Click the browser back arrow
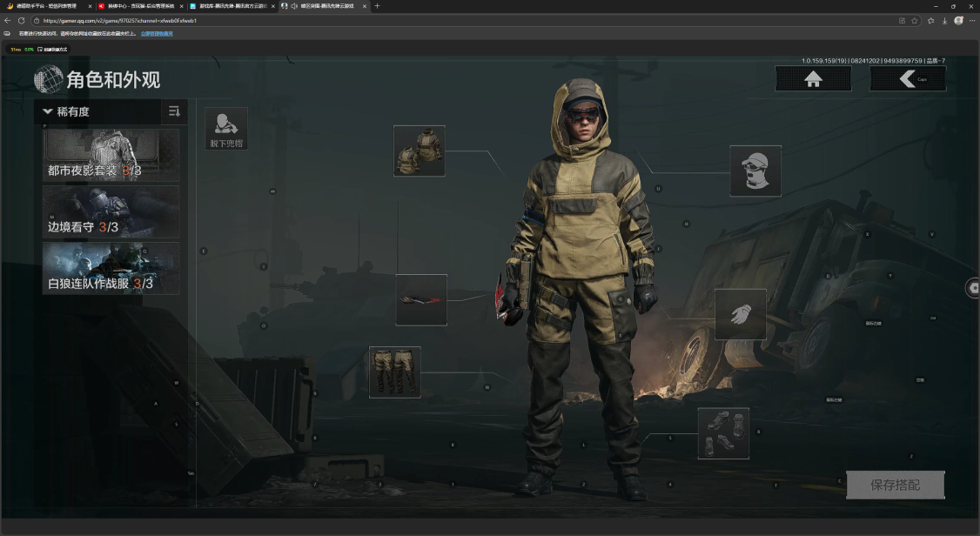Viewport: 980px width, 536px height. tap(8, 21)
